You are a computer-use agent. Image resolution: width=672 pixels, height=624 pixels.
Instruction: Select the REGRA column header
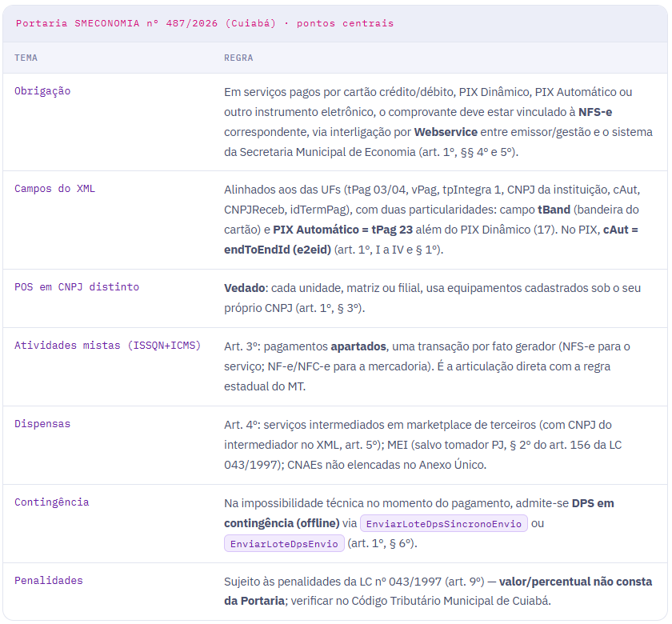pos(238,58)
